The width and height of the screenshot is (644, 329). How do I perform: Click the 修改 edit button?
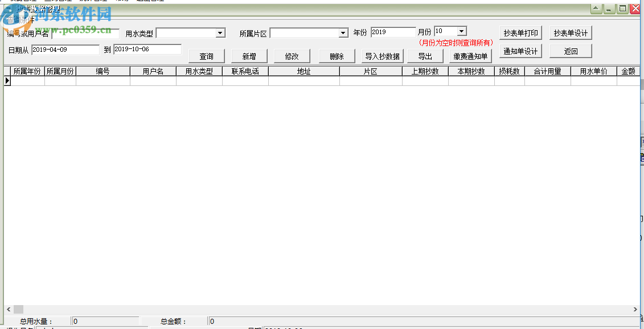pos(292,56)
